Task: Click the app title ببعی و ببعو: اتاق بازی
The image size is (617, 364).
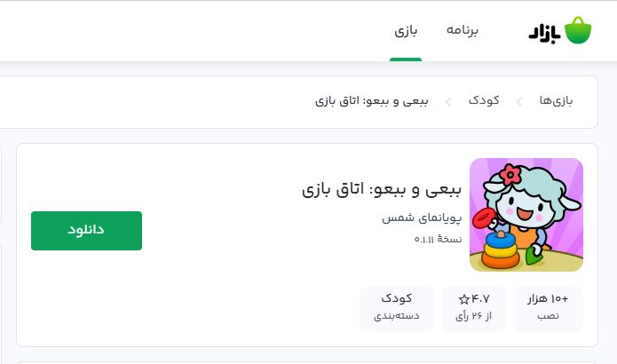Action: [x=382, y=189]
